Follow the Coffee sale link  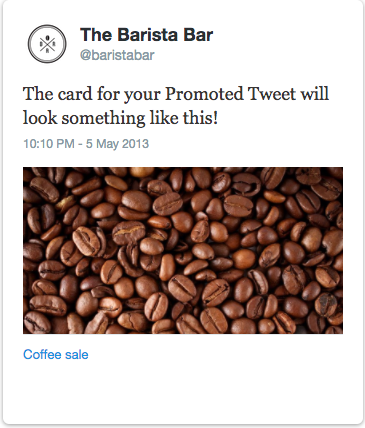coord(56,354)
